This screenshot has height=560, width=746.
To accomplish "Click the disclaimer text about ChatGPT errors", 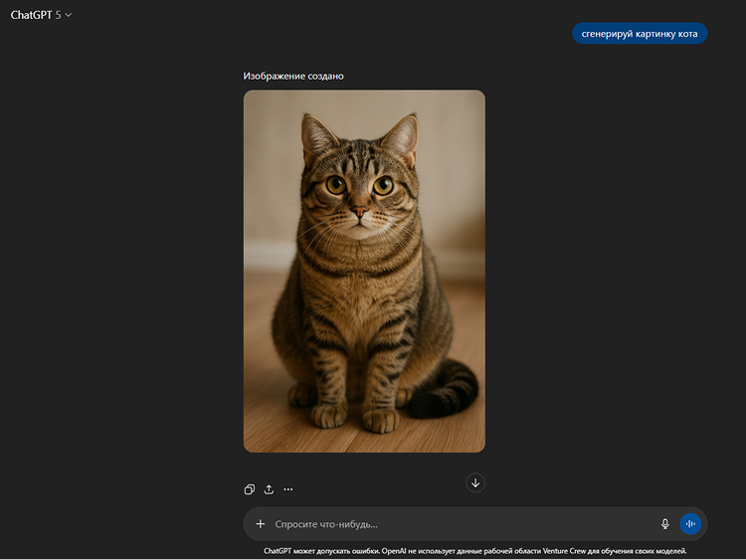I will tap(474, 551).
